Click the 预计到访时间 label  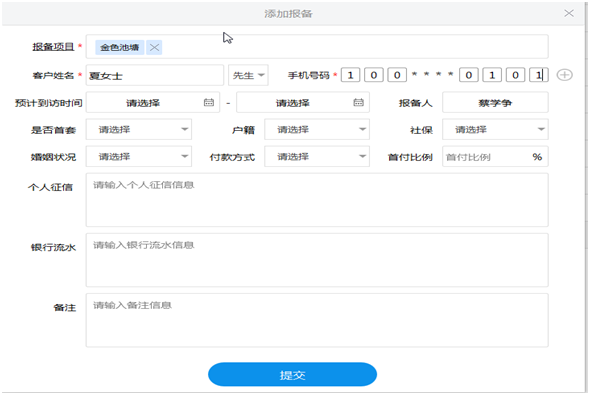click(x=49, y=103)
